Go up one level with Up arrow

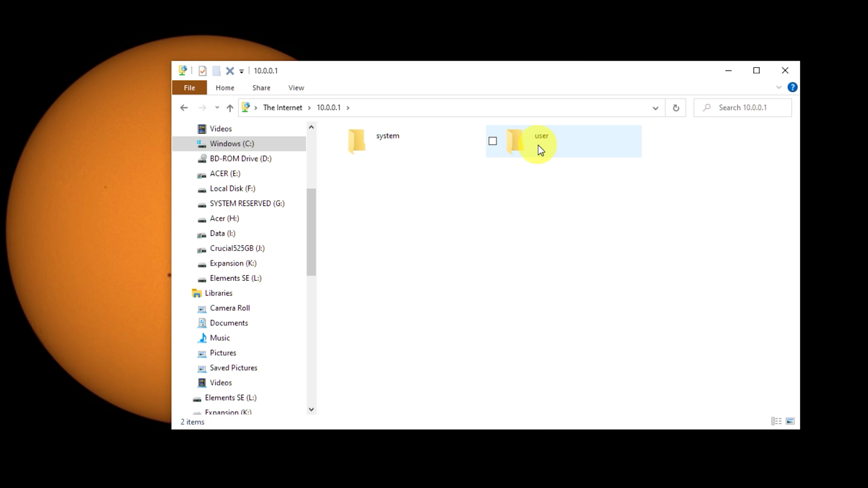click(x=230, y=108)
